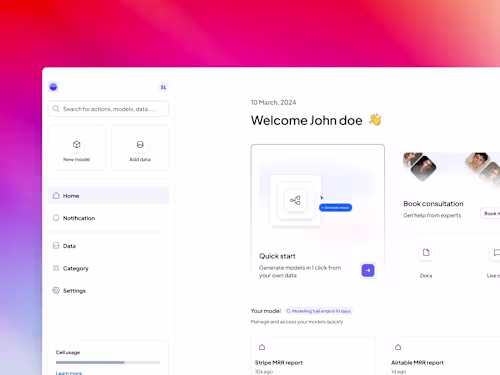This screenshot has width=500, height=375.
Task: Click the modeling trial ends badge
Action: tap(319, 311)
